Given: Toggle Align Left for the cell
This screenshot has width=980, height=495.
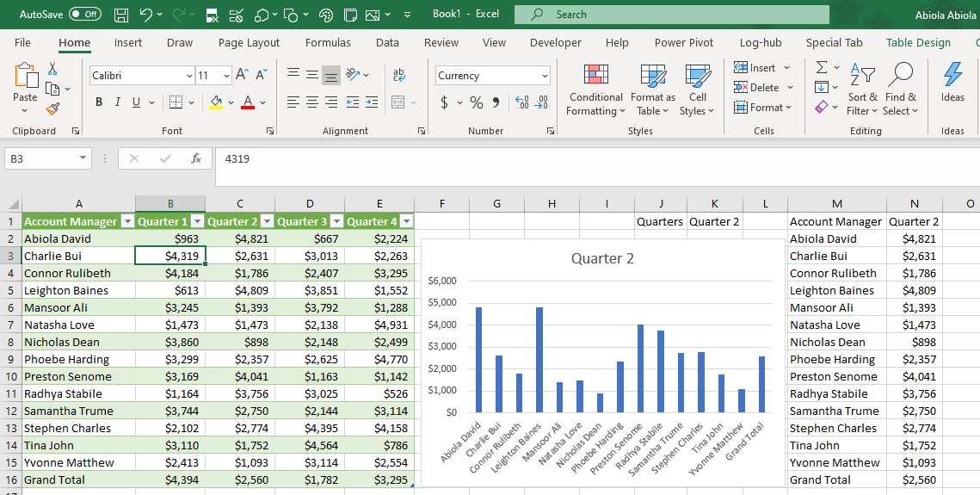Looking at the screenshot, I should [x=293, y=102].
